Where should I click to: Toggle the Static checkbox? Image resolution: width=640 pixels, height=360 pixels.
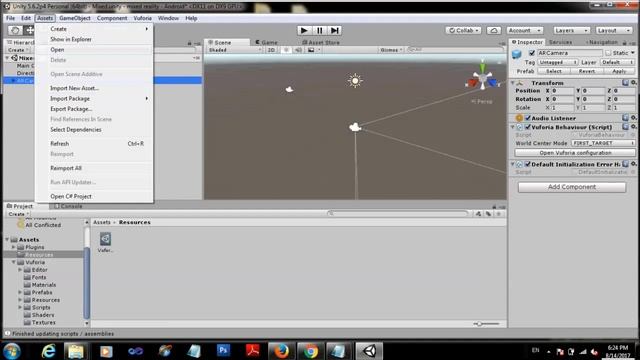[x=608, y=53]
